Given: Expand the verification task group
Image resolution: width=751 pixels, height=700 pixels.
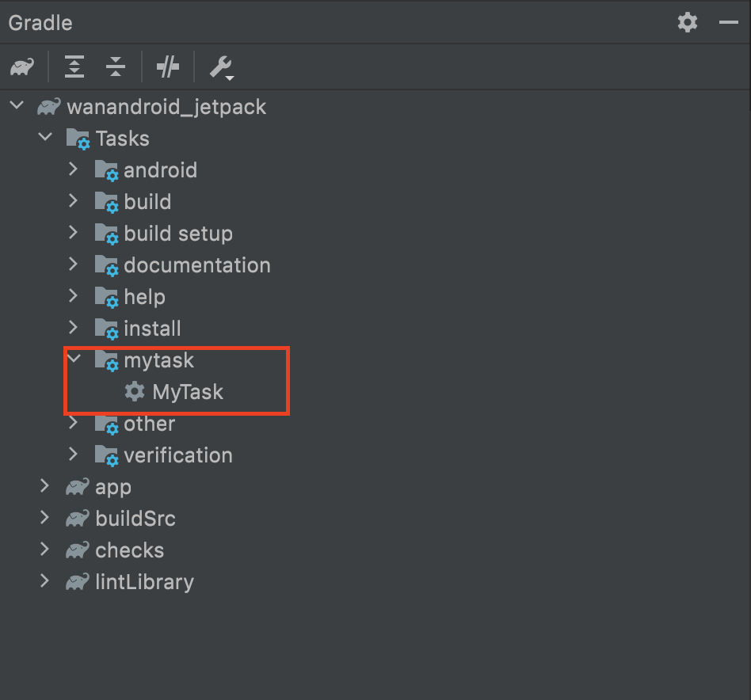Looking at the screenshot, I should coord(74,455).
